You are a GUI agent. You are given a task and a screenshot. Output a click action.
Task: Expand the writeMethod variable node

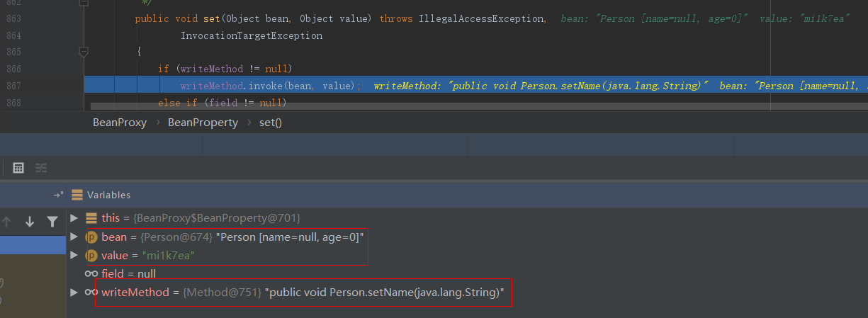click(74, 292)
